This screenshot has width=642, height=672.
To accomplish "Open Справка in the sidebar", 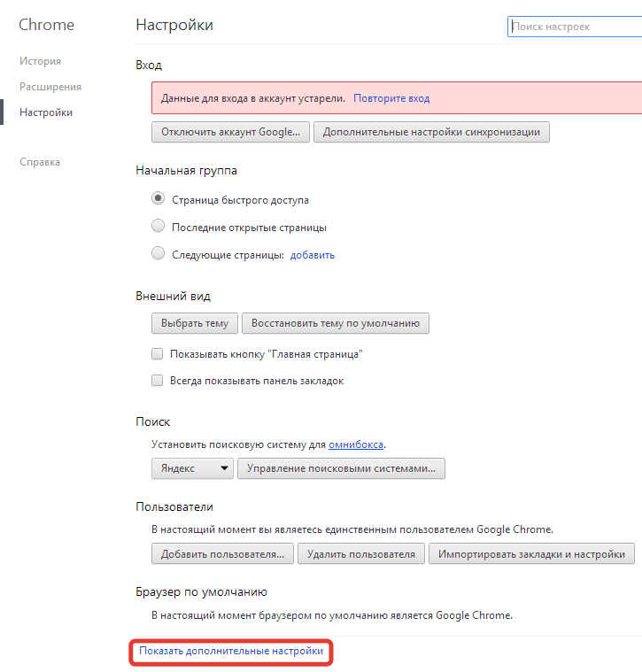I will point(40,162).
